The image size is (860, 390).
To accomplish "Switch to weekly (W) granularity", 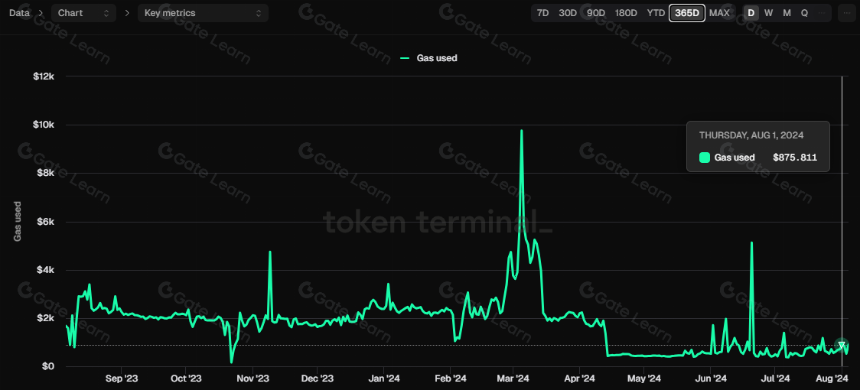I will (768, 13).
